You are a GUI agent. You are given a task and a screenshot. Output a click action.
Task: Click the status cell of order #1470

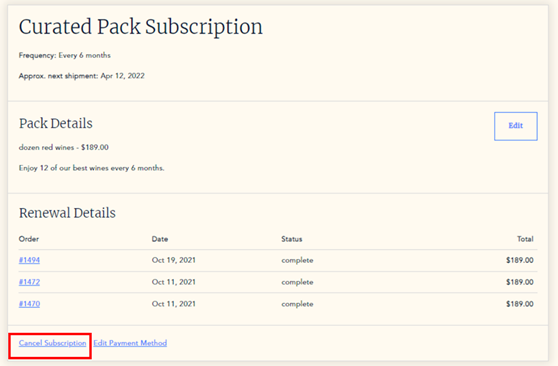298,304
